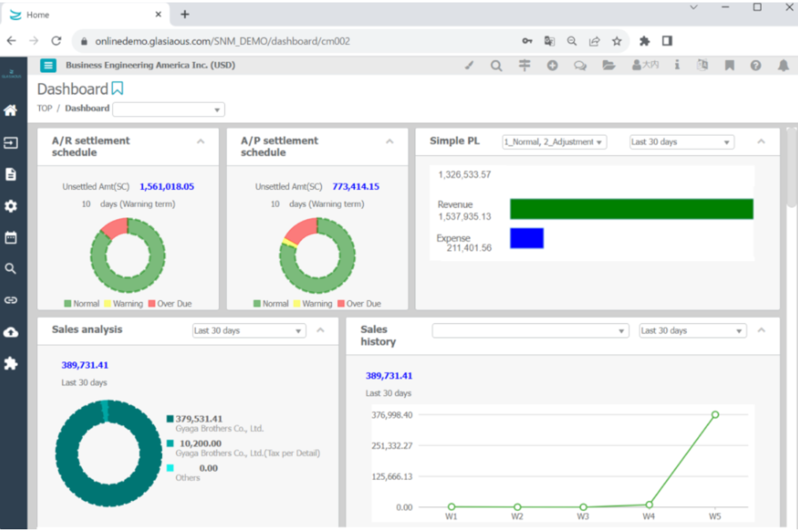Click the TOP breadcrumb link
Image resolution: width=798 pixels, height=532 pixels.
tap(45, 108)
